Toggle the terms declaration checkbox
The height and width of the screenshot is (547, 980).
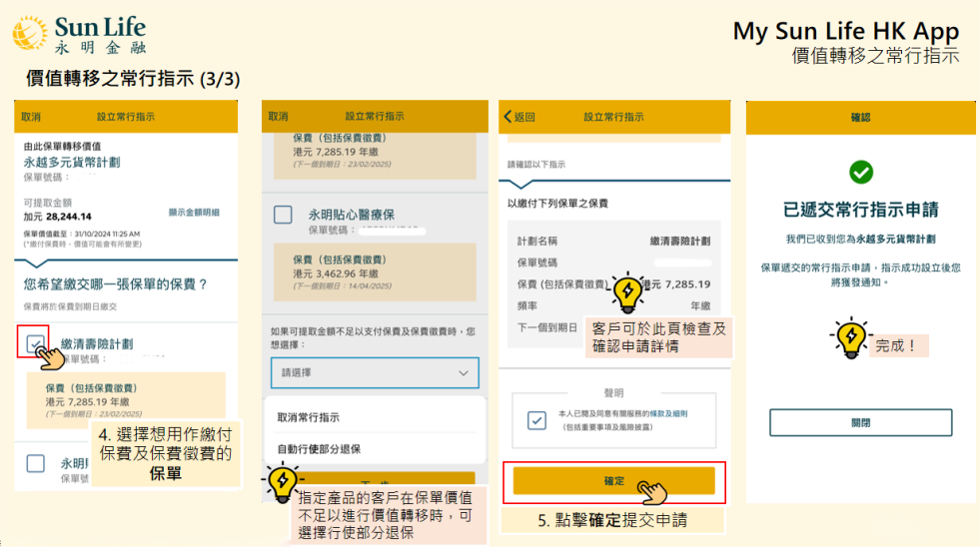[536, 419]
